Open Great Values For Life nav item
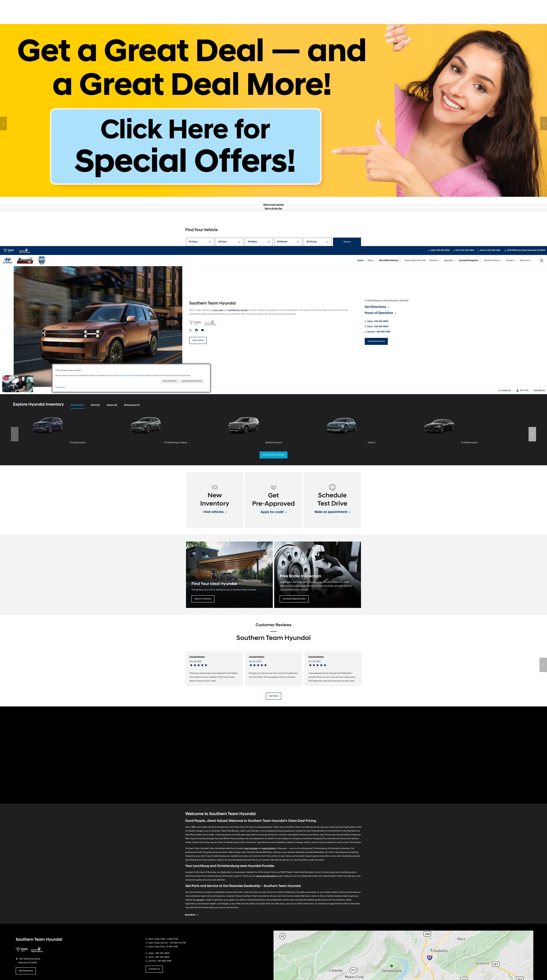 click(x=415, y=261)
